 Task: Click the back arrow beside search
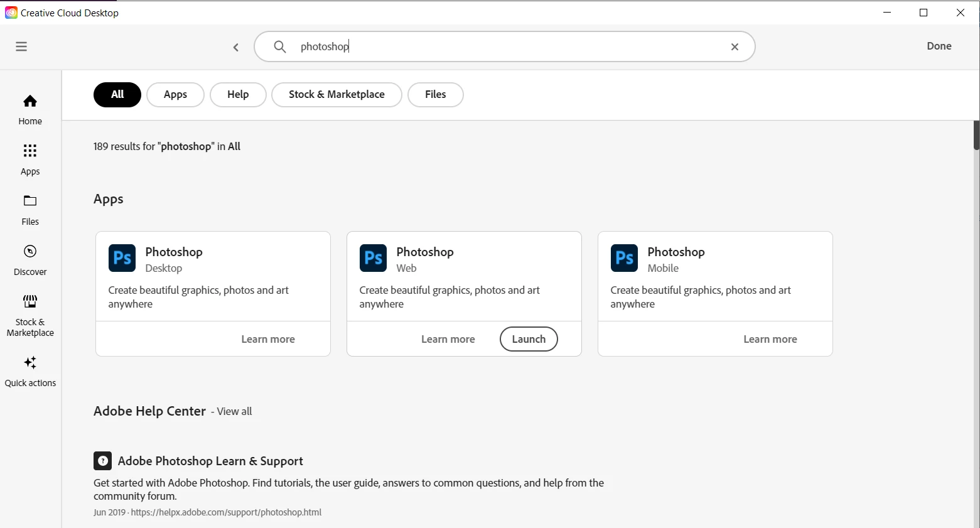point(236,47)
